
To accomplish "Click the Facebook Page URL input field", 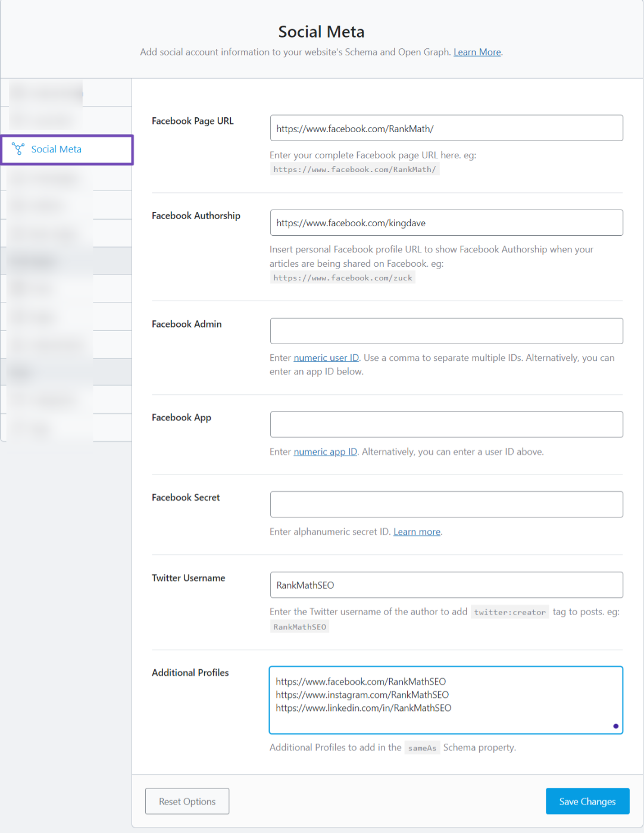I will point(446,128).
